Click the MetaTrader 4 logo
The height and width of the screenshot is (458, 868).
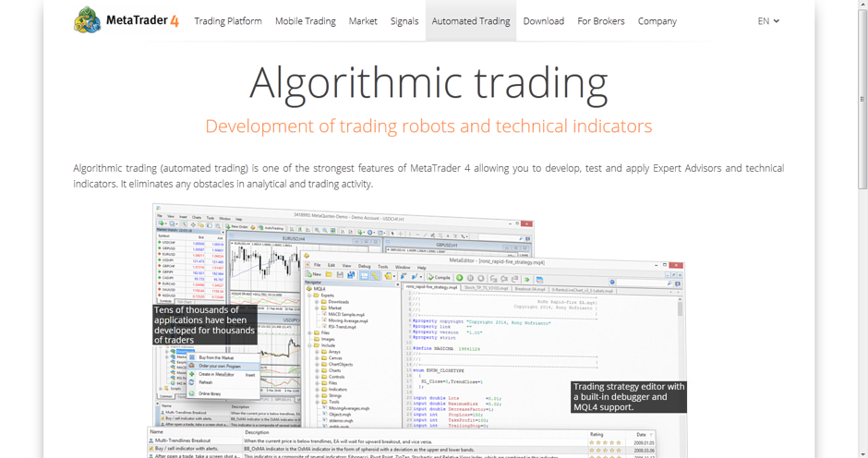127,20
